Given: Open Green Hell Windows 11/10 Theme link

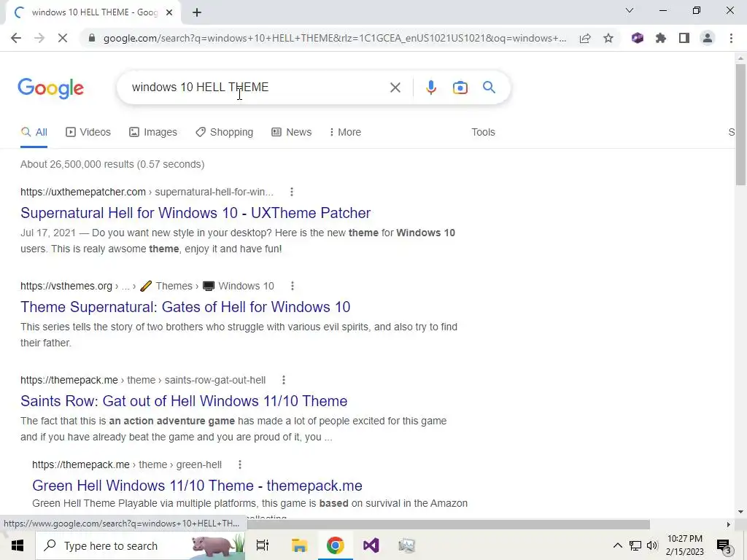Looking at the screenshot, I should pyautogui.click(x=197, y=485).
